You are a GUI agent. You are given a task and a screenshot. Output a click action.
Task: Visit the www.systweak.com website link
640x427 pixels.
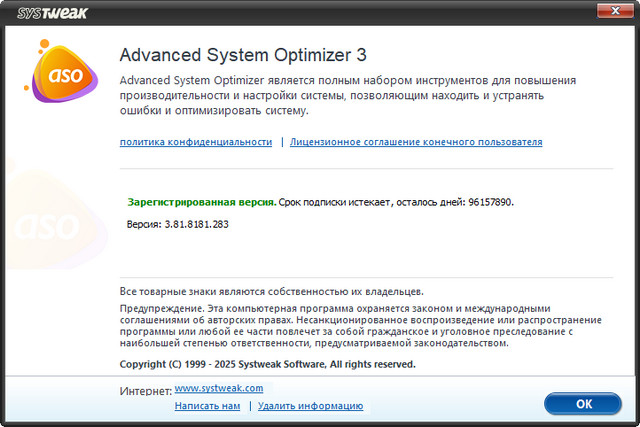219,388
